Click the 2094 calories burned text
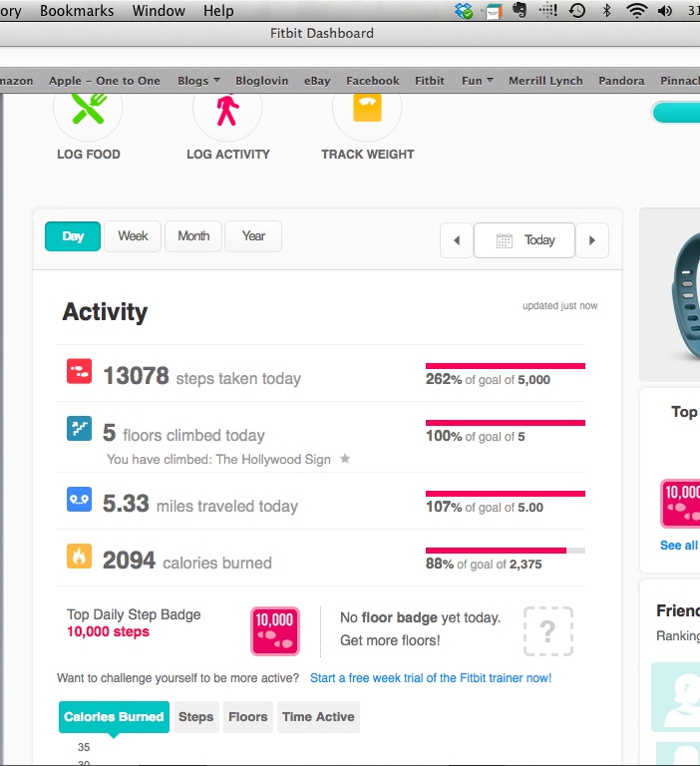Viewport: 700px width, 766px height. 187,561
